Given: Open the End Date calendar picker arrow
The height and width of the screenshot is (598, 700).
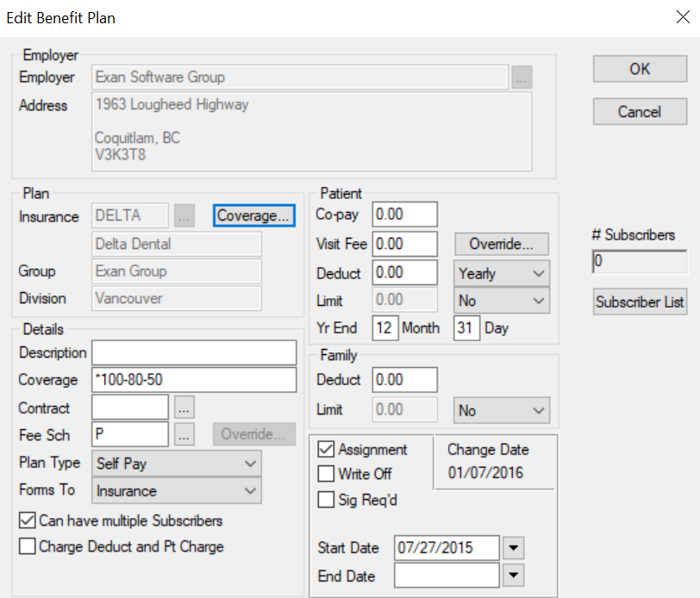Looking at the screenshot, I should tap(514, 576).
